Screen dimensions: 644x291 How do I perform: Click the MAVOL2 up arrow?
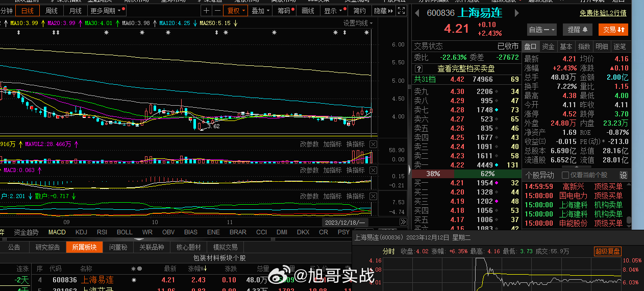(x=76, y=144)
